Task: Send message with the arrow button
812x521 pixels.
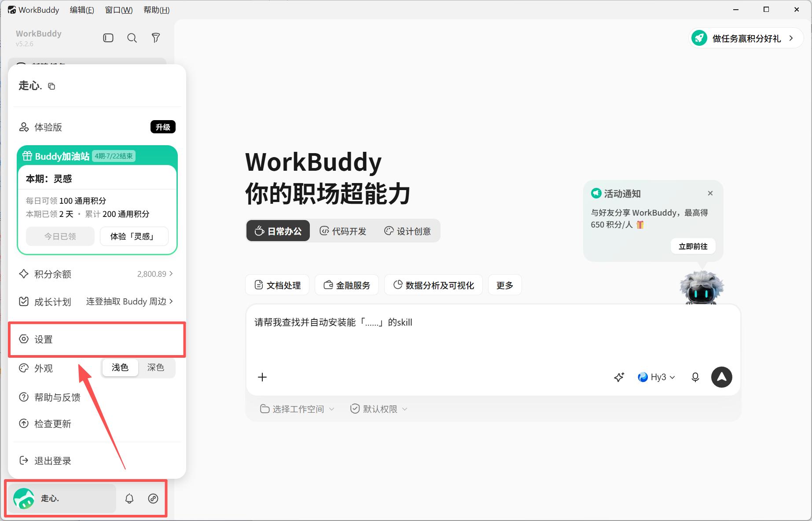Action: coord(722,377)
